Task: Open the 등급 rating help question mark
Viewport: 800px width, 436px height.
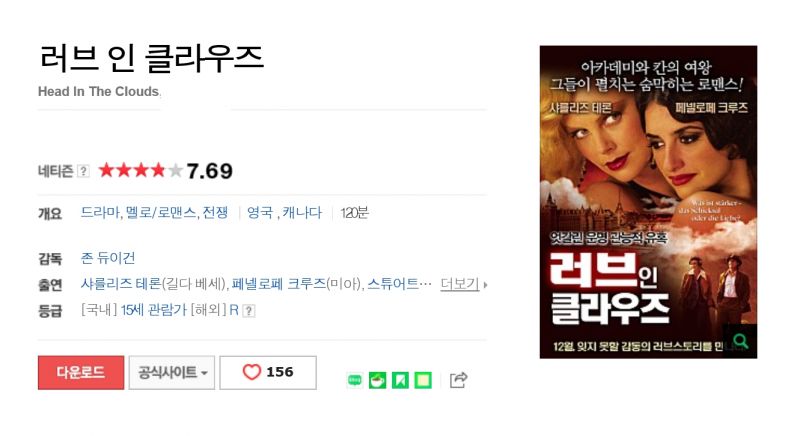Action: click(248, 311)
